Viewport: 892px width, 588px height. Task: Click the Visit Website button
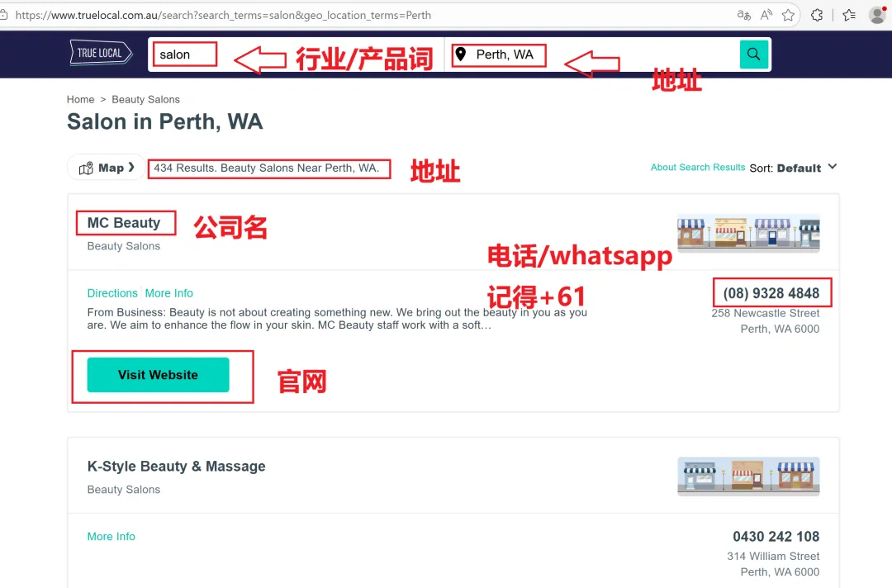[x=158, y=375]
